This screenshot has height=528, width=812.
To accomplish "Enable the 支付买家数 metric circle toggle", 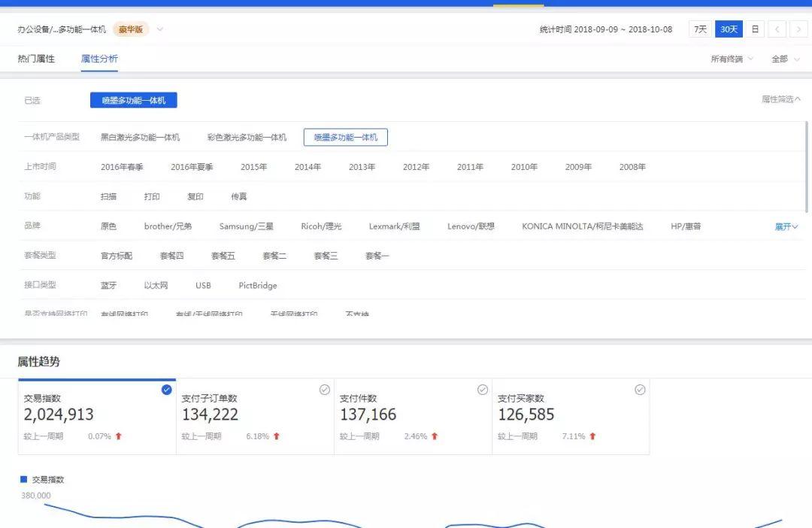I will point(640,390).
